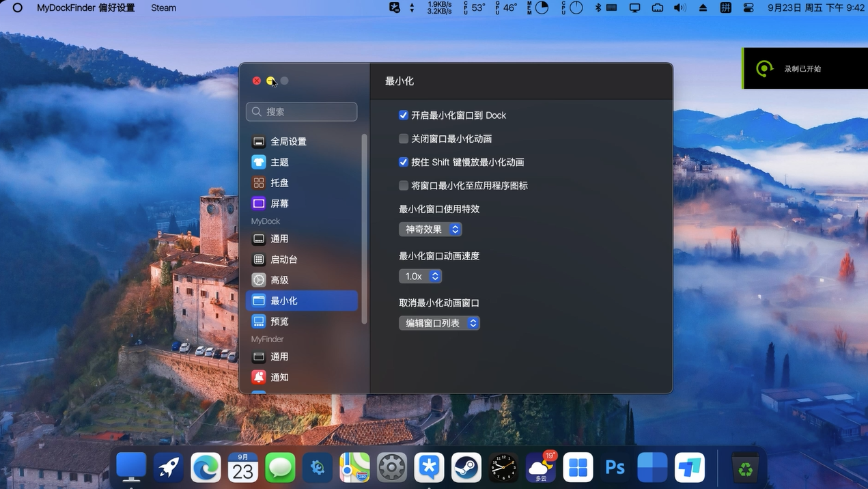Open MyDockFinder 偏好设置 menu
Viewport: 868px width, 489px height.
[x=85, y=8]
